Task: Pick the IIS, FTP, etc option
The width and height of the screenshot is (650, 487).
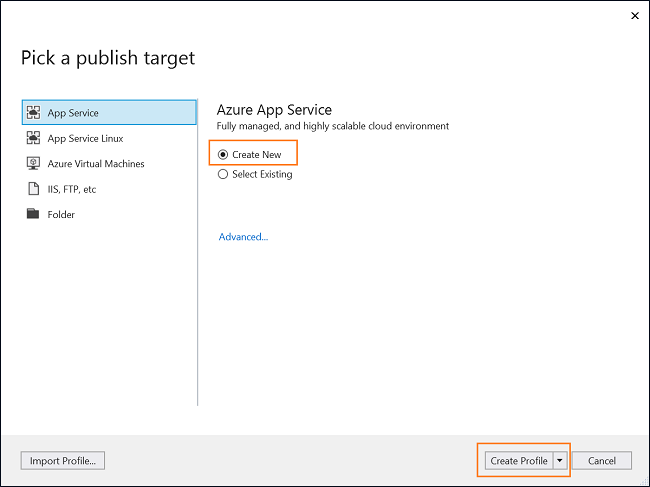Action: click(72, 189)
